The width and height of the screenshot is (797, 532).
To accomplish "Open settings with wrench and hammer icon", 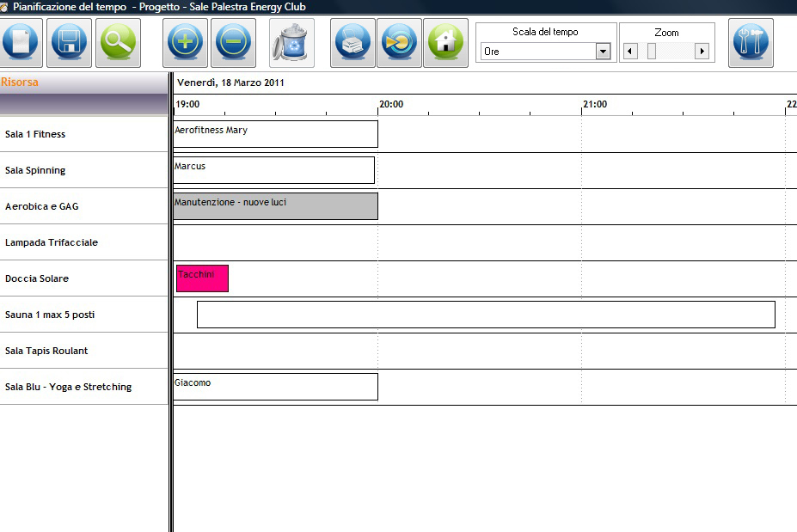I will [x=751, y=43].
